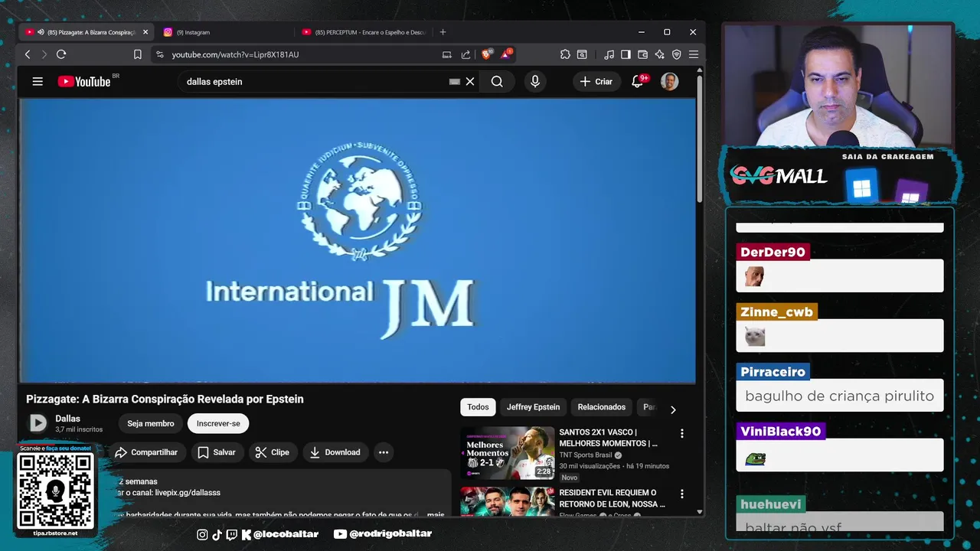
Task: Open Brave Rewards triangle icon
Action: 506,54
